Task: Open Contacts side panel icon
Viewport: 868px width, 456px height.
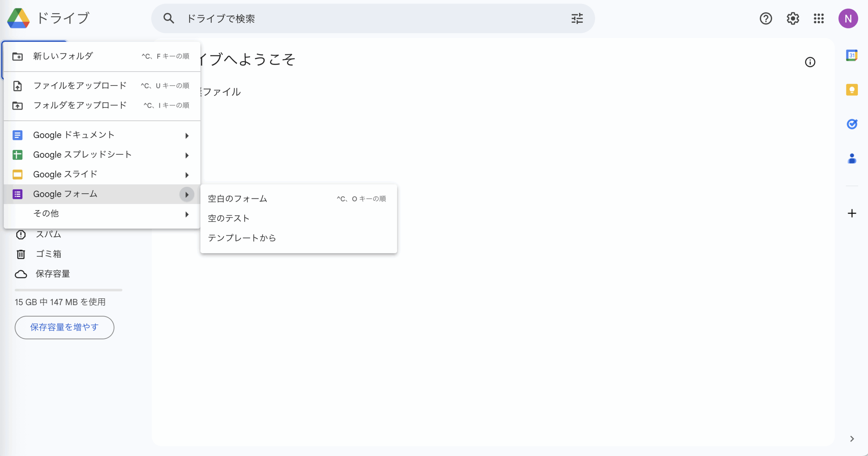Action: pos(852,158)
